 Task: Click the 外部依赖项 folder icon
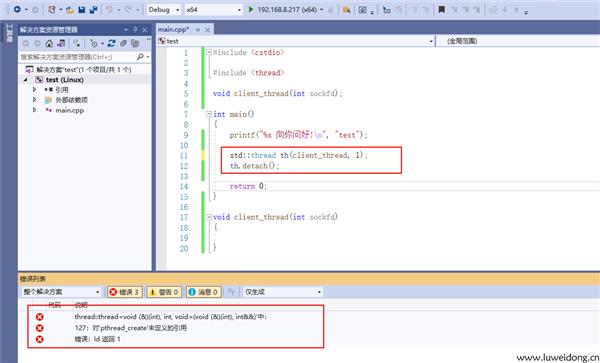pos(48,100)
